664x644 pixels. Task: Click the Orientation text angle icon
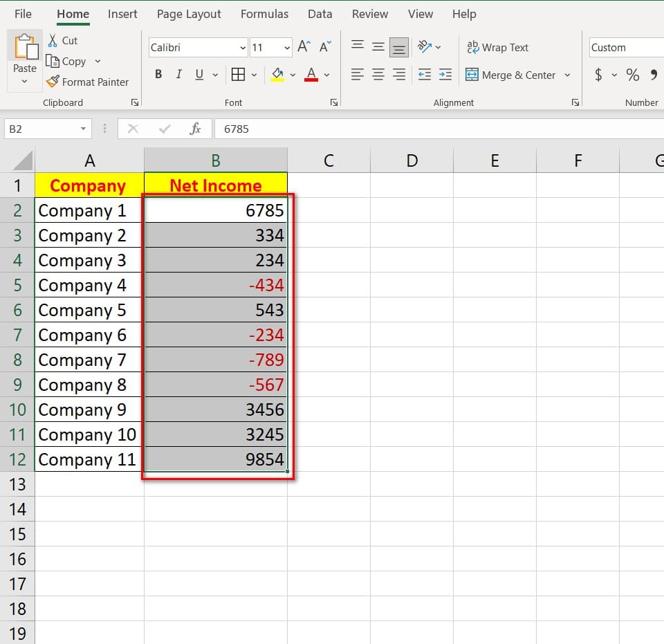425,47
